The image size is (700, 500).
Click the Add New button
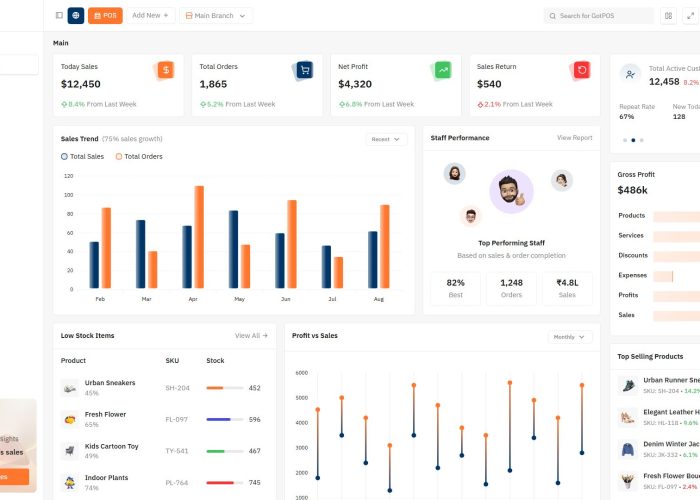coord(150,15)
